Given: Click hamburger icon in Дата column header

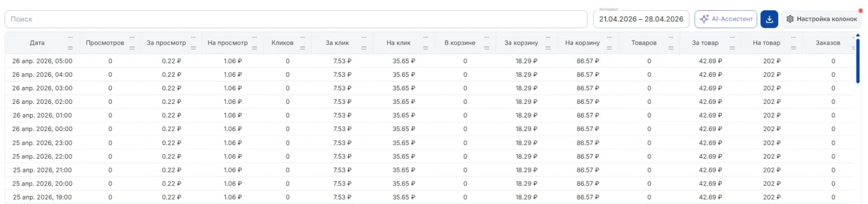Looking at the screenshot, I should coord(71,48).
